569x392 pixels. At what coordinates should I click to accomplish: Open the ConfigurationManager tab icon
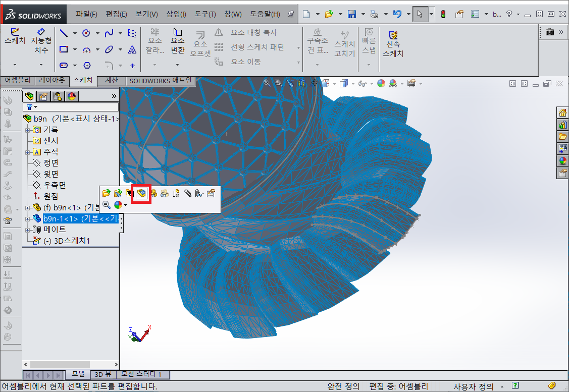pyautogui.click(x=58, y=96)
